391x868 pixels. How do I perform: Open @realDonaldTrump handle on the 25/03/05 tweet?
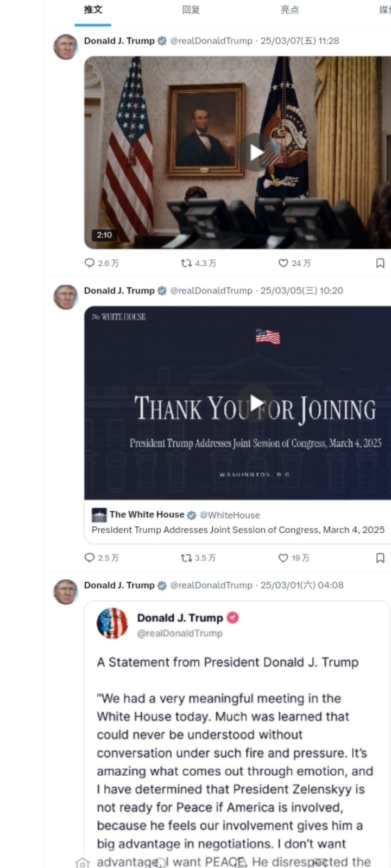tap(211, 291)
